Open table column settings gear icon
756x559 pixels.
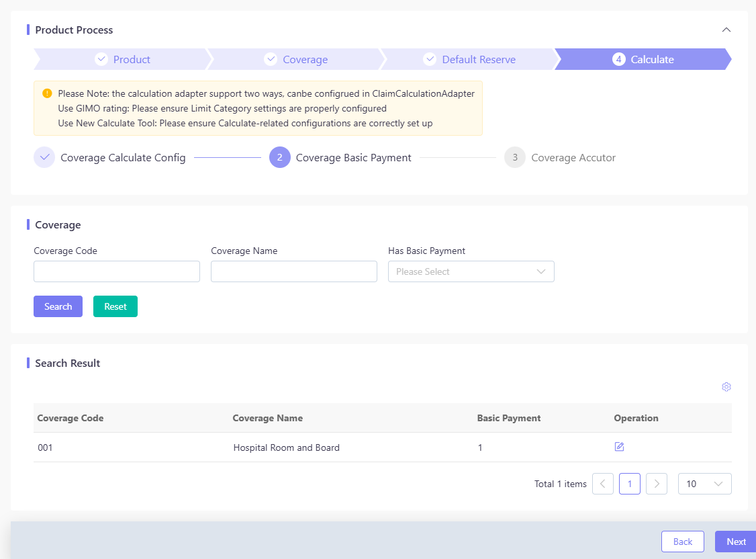click(x=726, y=387)
